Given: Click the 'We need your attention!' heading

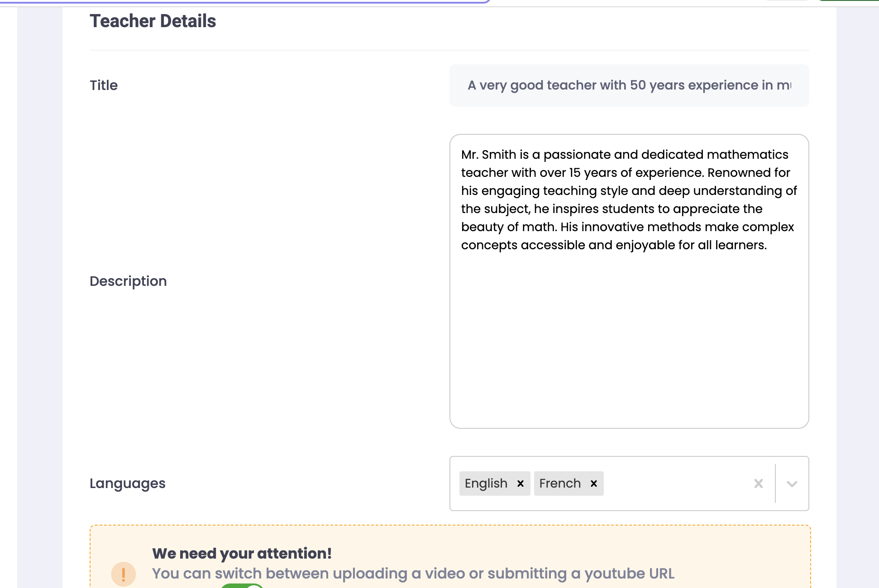Looking at the screenshot, I should [x=242, y=554].
